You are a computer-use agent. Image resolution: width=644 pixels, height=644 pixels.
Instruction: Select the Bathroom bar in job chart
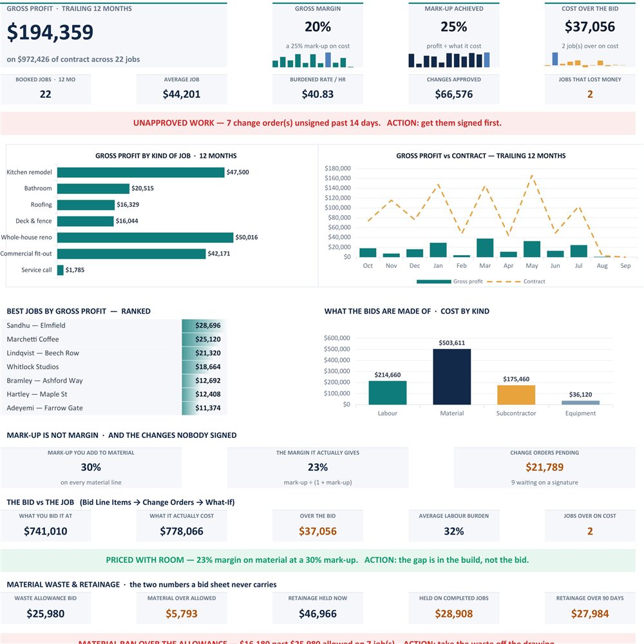click(x=93, y=189)
